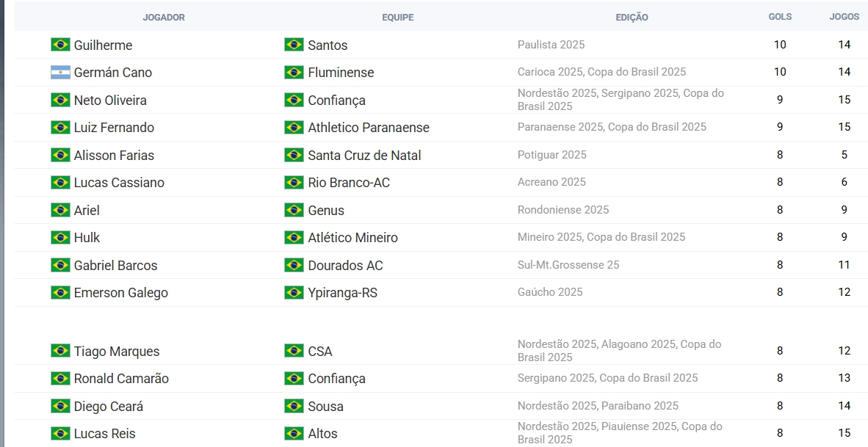The image size is (868, 447).
Task: Click the flag beside CSA
Action: click(294, 352)
